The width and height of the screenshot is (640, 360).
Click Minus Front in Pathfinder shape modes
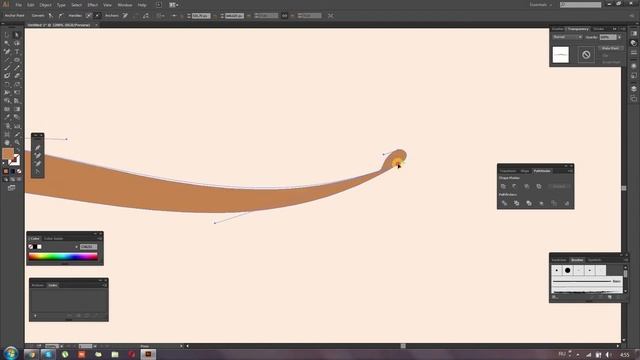click(x=515, y=186)
